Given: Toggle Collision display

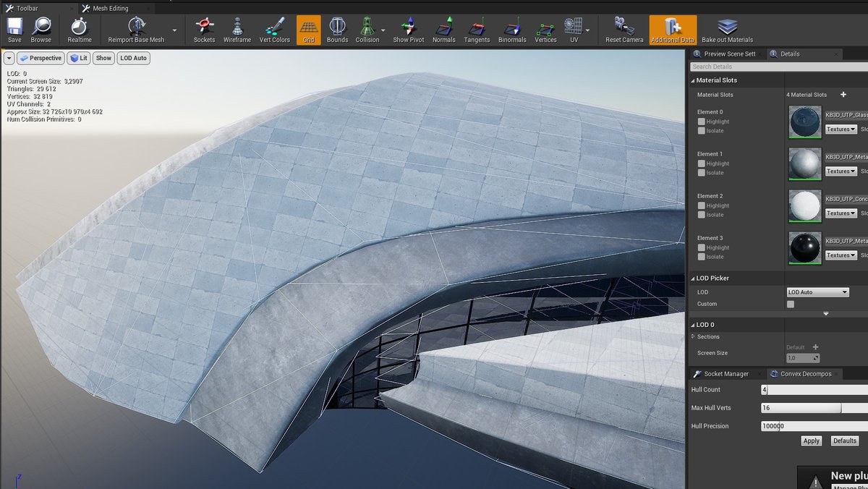Looking at the screenshot, I should pyautogui.click(x=367, y=30).
